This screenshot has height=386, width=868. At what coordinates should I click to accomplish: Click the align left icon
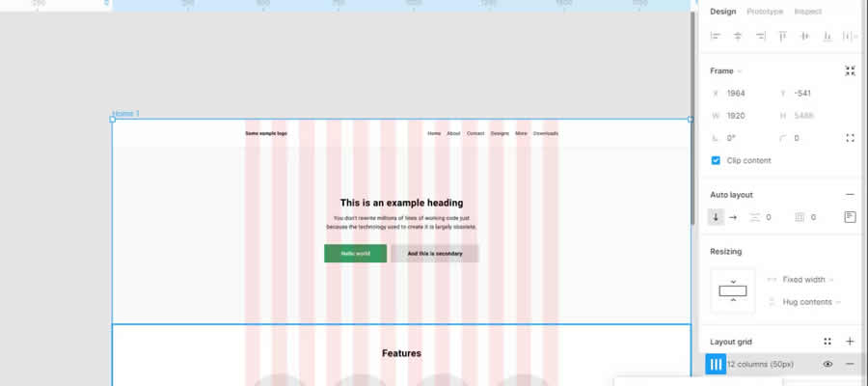point(716,36)
